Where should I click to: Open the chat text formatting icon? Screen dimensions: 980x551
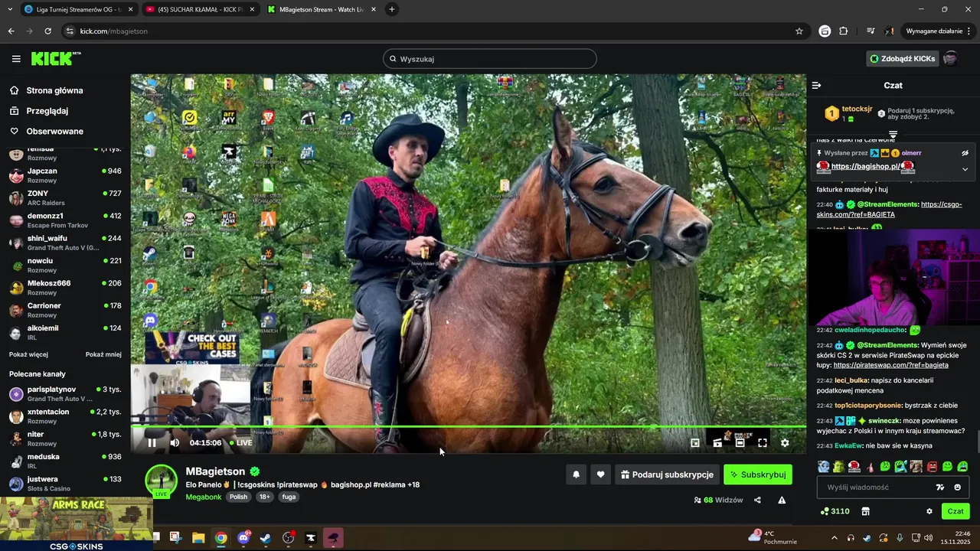tap(940, 487)
